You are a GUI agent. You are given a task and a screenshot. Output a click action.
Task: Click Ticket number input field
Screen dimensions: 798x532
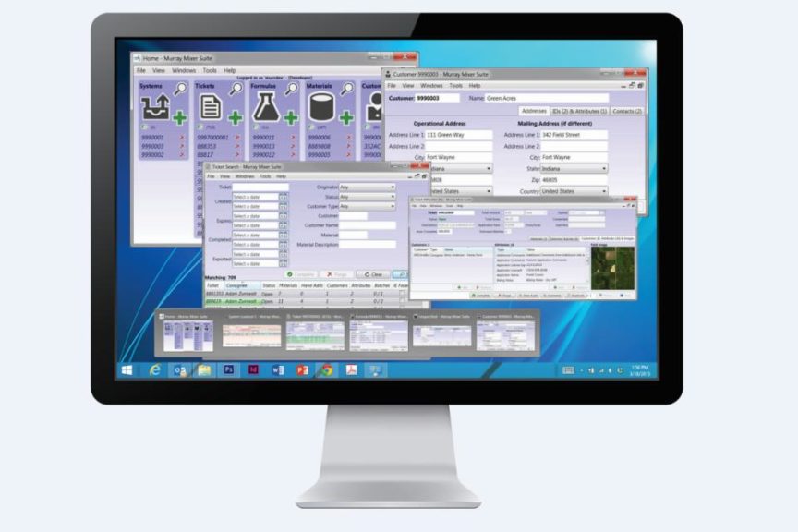point(260,187)
